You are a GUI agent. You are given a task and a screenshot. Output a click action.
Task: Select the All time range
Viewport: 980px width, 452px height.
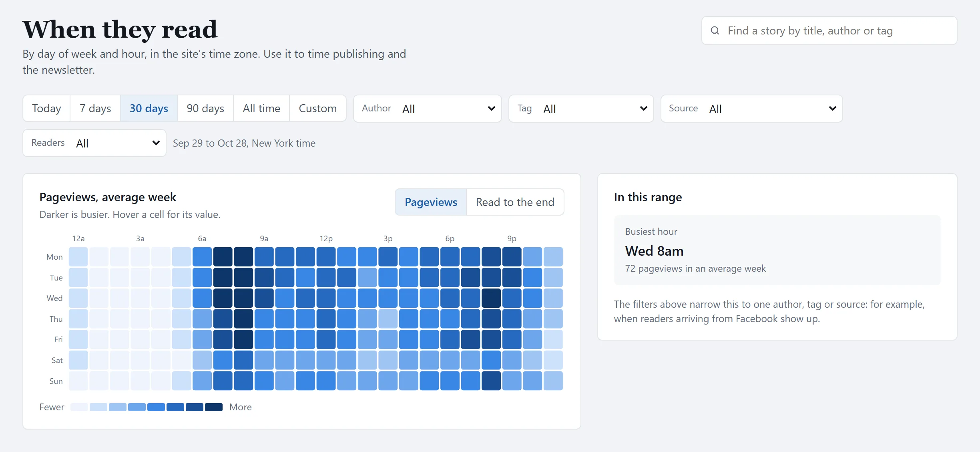coord(261,108)
